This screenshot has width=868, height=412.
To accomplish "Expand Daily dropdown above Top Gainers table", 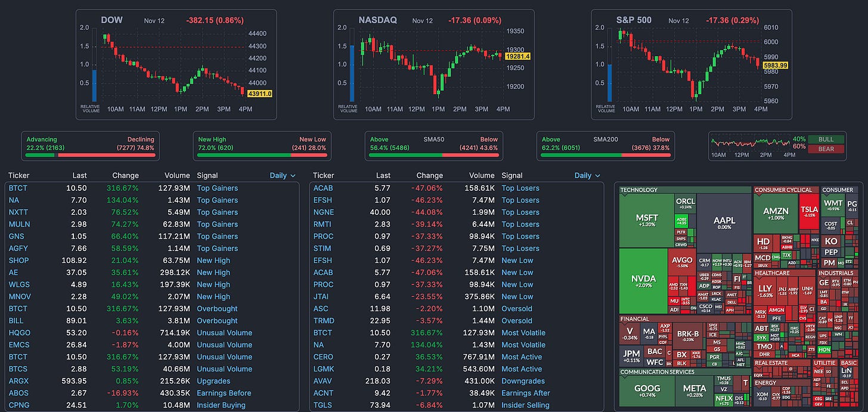I will (x=283, y=175).
